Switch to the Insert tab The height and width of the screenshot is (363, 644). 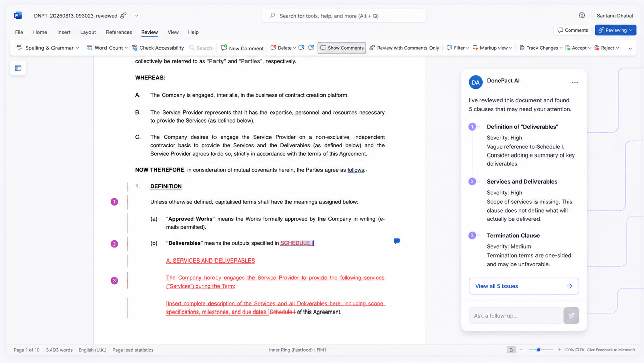click(64, 32)
